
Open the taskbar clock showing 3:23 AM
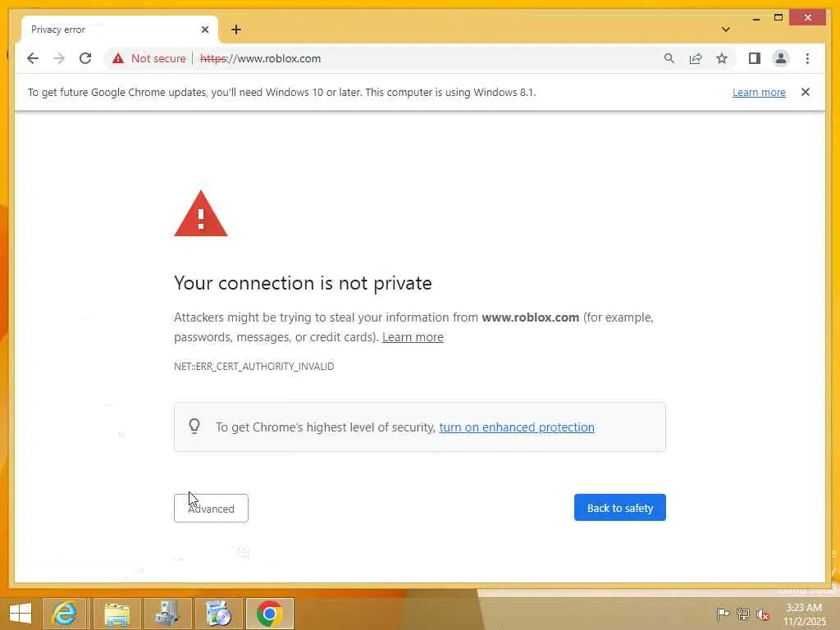click(804, 614)
